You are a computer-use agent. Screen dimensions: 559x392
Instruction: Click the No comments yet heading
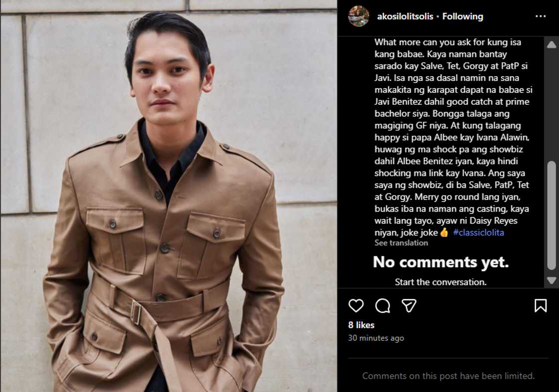tap(441, 262)
